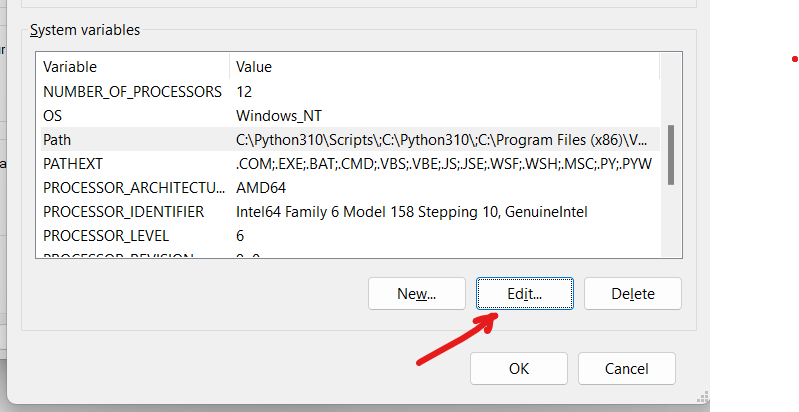Highlight the Path variable name
This screenshot has width=799, height=412.
click(x=57, y=139)
